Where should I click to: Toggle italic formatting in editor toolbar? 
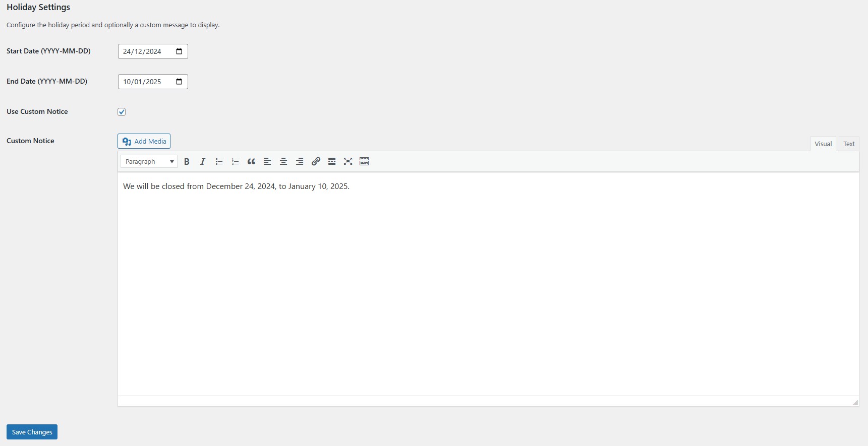pos(203,161)
